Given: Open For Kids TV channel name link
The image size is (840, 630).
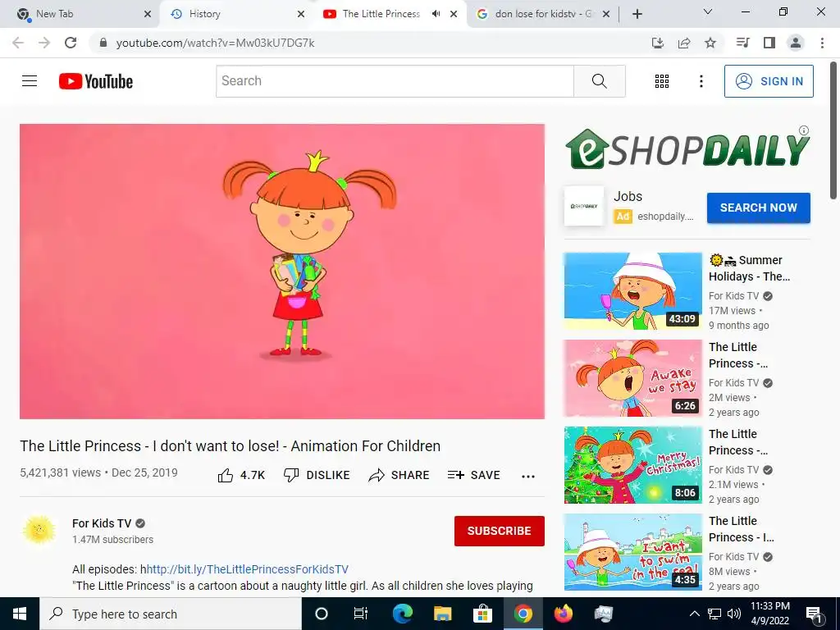Looking at the screenshot, I should (102, 523).
